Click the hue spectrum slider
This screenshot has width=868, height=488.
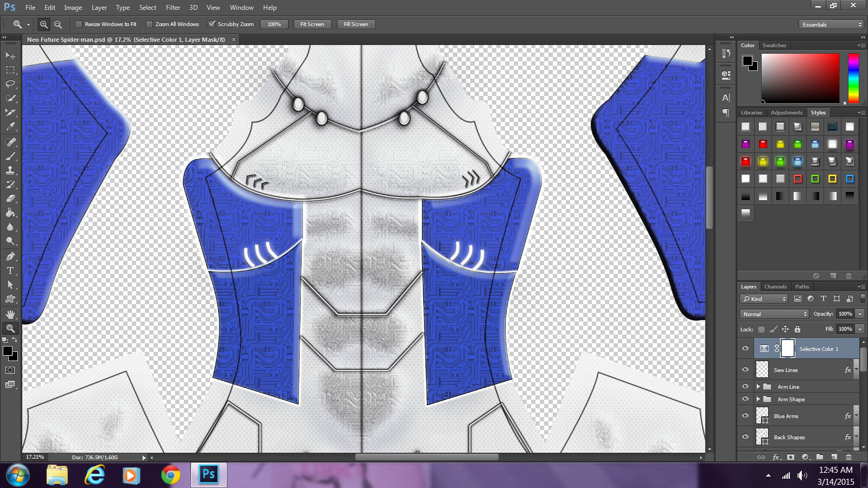pyautogui.click(x=853, y=79)
